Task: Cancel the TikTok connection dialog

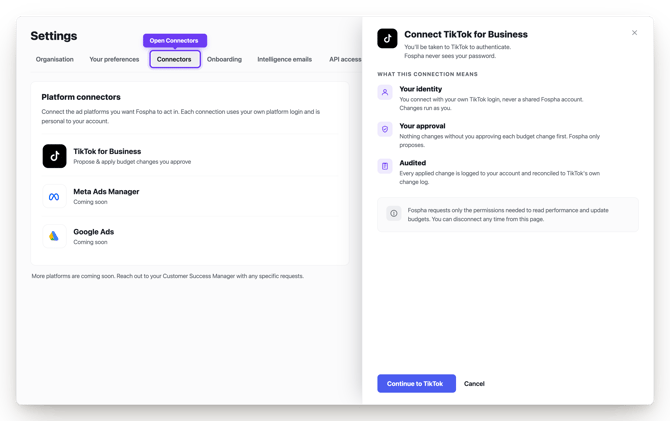Action: pyautogui.click(x=474, y=384)
